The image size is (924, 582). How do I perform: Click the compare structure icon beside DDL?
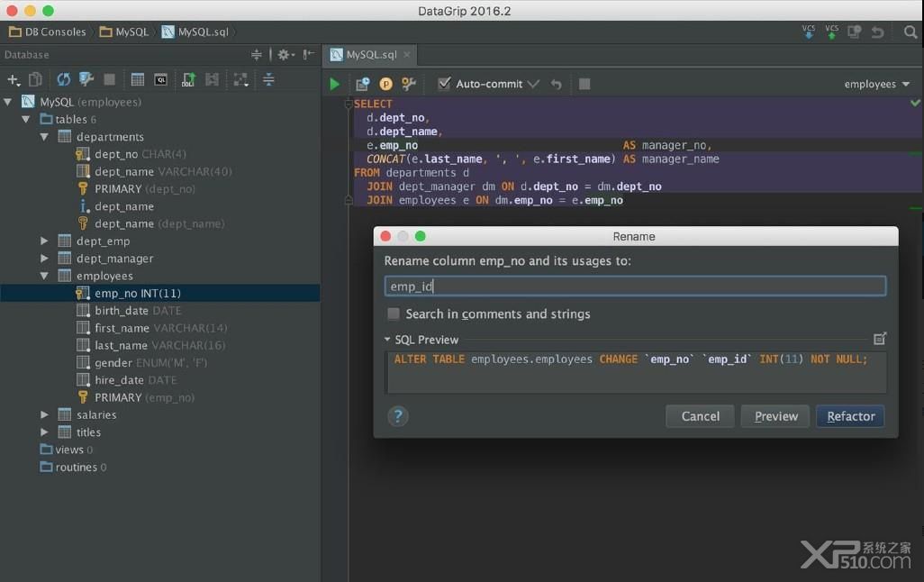point(213,79)
